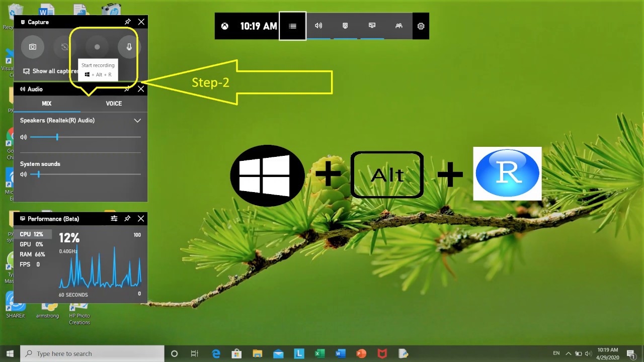Close the Performance (Beta) widget
The image size is (644, 362).
[x=141, y=219]
